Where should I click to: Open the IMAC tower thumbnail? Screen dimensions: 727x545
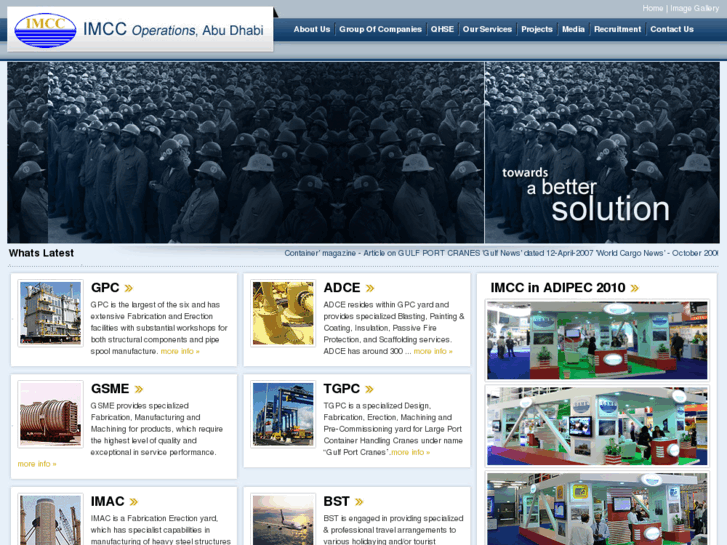click(x=51, y=519)
